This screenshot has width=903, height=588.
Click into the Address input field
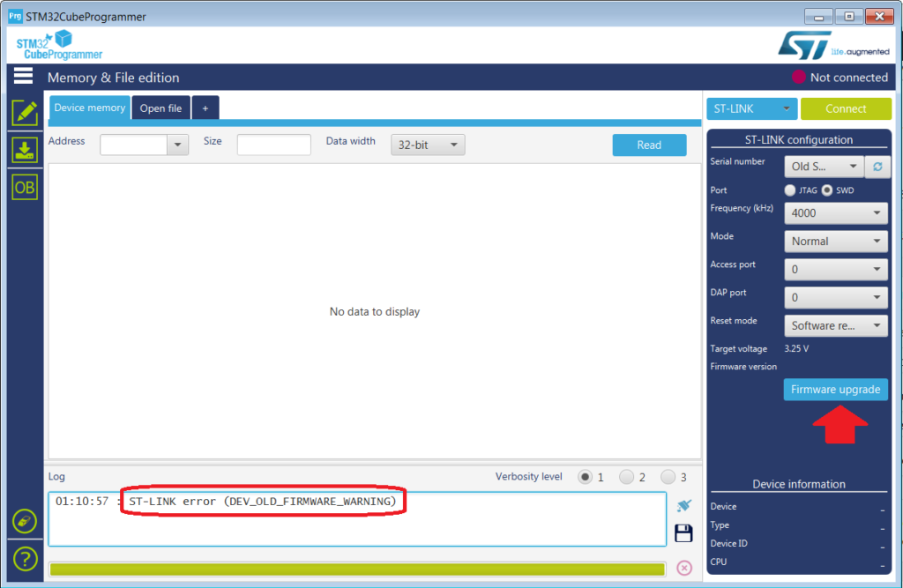134,145
